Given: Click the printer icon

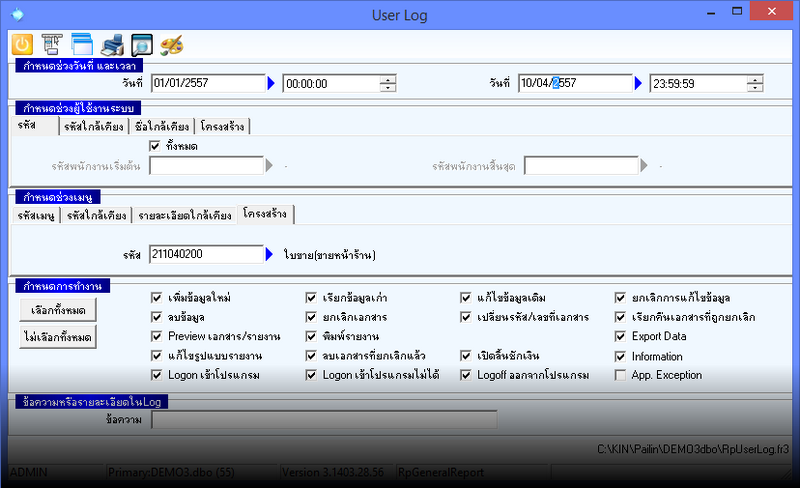Looking at the screenshot, I should tap(112, 44).
